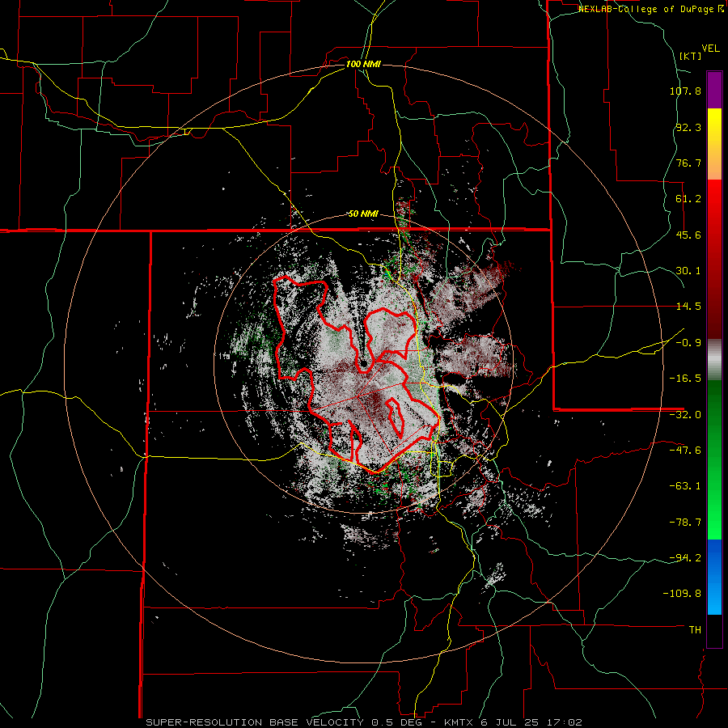Viewport: 728px width, 728px height.
Task: Click the [KT] units label
Action: (x=691, y=56)
